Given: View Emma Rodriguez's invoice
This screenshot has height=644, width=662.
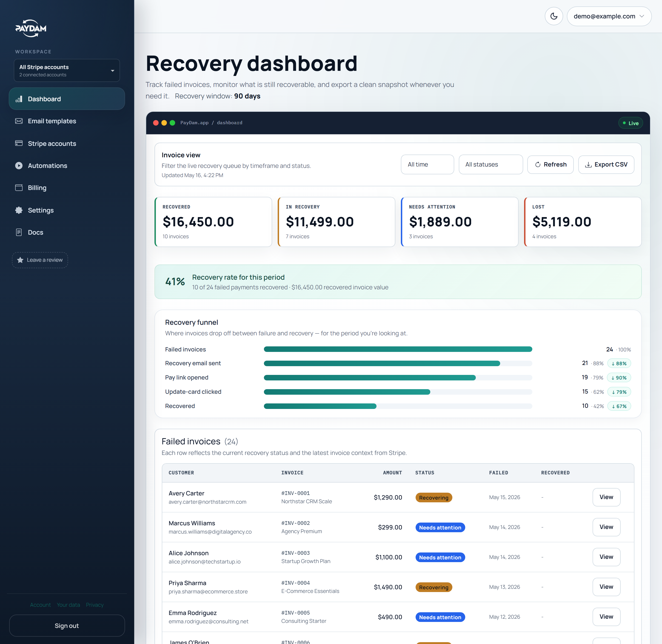Looking at the screenshot, I should (x=606, y=617).
